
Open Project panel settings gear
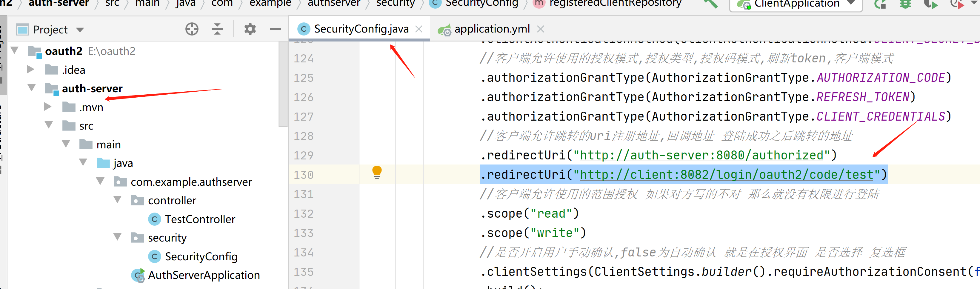click(250, 29)
